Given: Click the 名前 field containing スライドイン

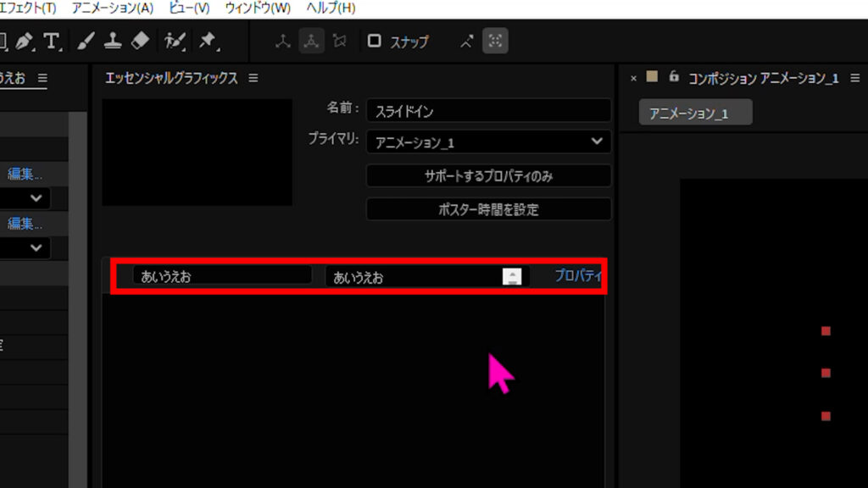Looking at the screenshot, I should point(488,110).
